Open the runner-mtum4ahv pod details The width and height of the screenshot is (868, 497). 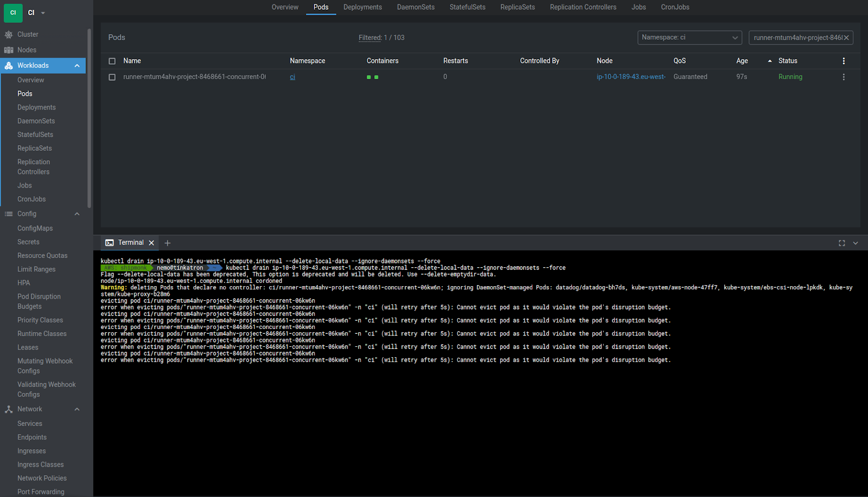(x=194, y=77)
